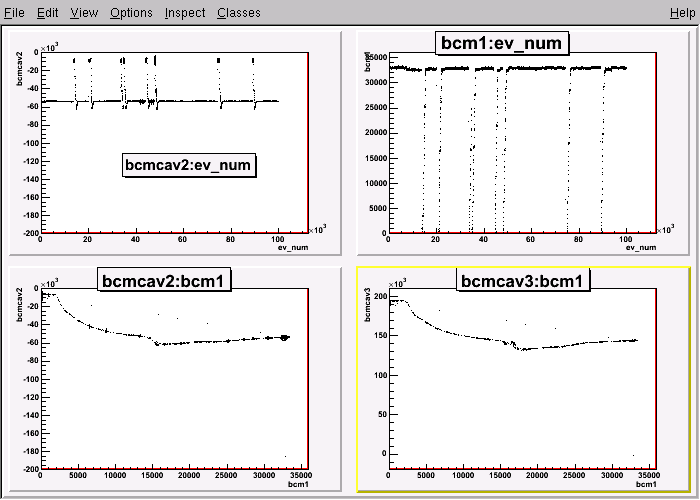This screenshot has width=700, height=500.
Task: Select the bcm1:ev_num title box
Action: (x=501, y=43)
